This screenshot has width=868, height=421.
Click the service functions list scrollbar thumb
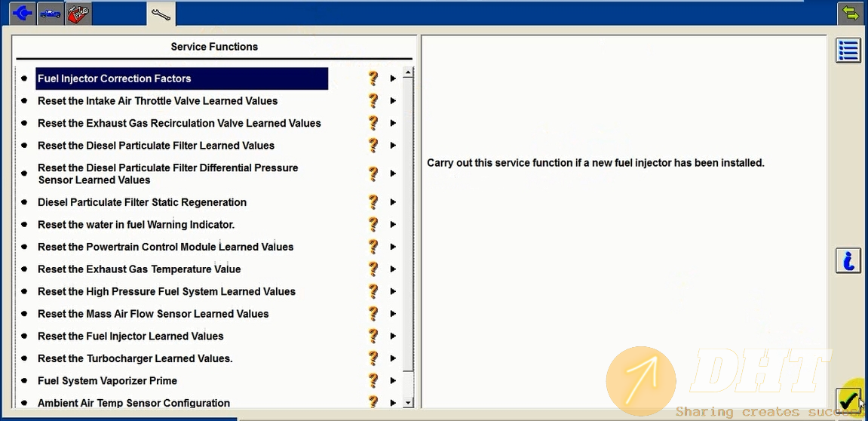(x=408, y=224)
